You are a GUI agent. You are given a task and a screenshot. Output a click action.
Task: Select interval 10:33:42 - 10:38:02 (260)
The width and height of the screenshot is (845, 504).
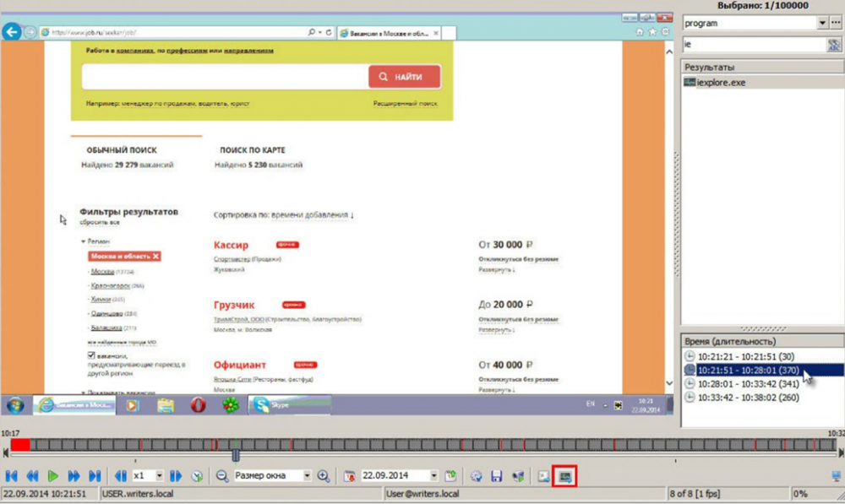click(748, 398)
